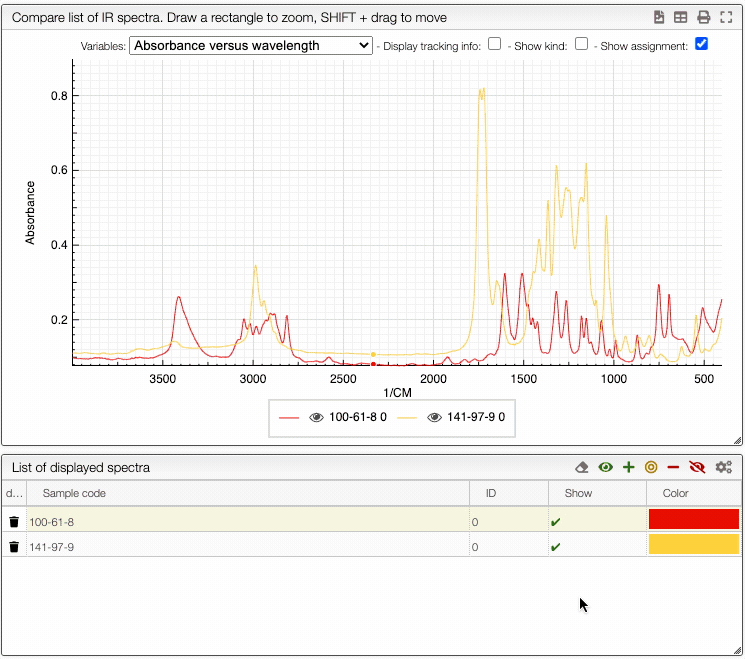This screenshot has width=745, height=659.
Task: Click legend label 100-61-8 0
Action: coord(358,417)
